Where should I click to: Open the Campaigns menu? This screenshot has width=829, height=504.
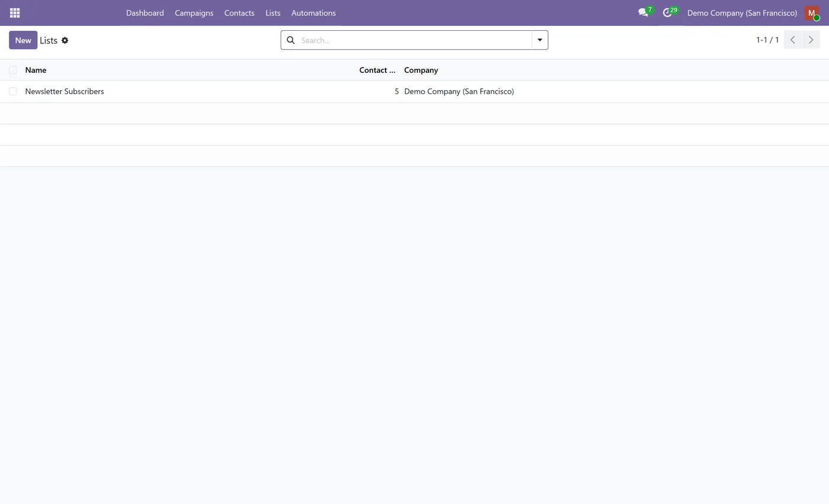point(194,13)
